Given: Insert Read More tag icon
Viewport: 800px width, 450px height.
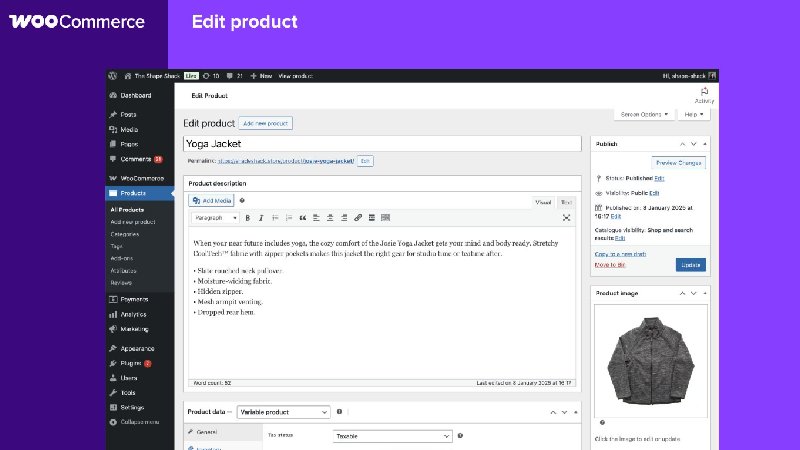Looking at the screenshot, I should tap(371, 218).
